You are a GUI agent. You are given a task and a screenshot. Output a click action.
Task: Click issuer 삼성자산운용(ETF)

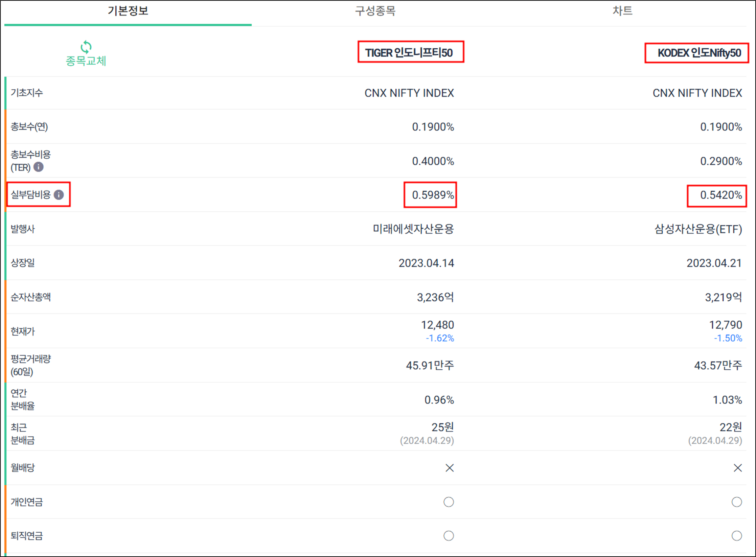698,229
